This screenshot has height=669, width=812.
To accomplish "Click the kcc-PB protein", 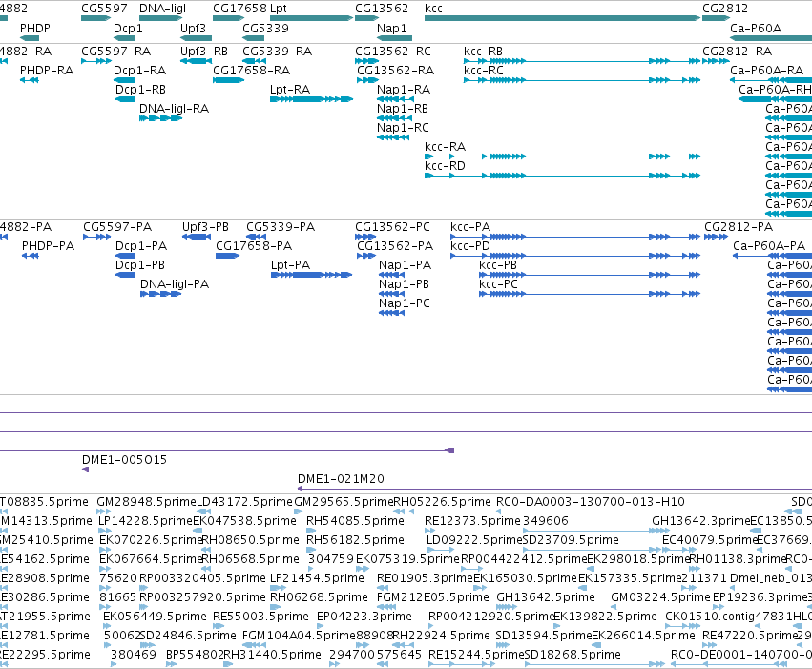I will pos(590,275).
